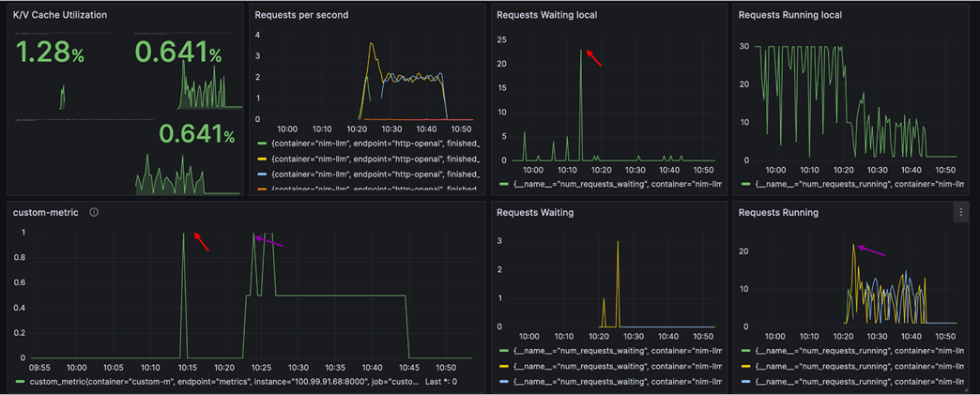Image resolution: width=980 pixels, height=395 pixels.
Task: Open the Requests Waiting local title menu
Action: click(x=546, y=16)
